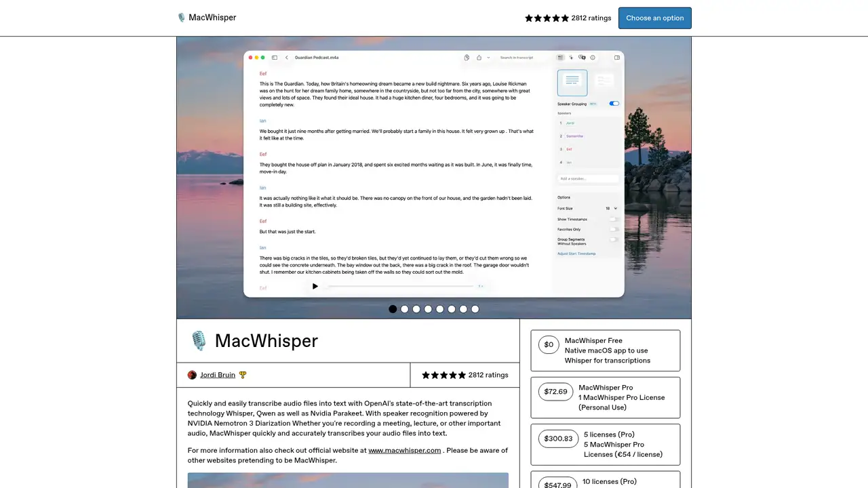Switch to the fourth carousel slide dot
The width and height of the screenshot is (868, 488).
(428, 309)
